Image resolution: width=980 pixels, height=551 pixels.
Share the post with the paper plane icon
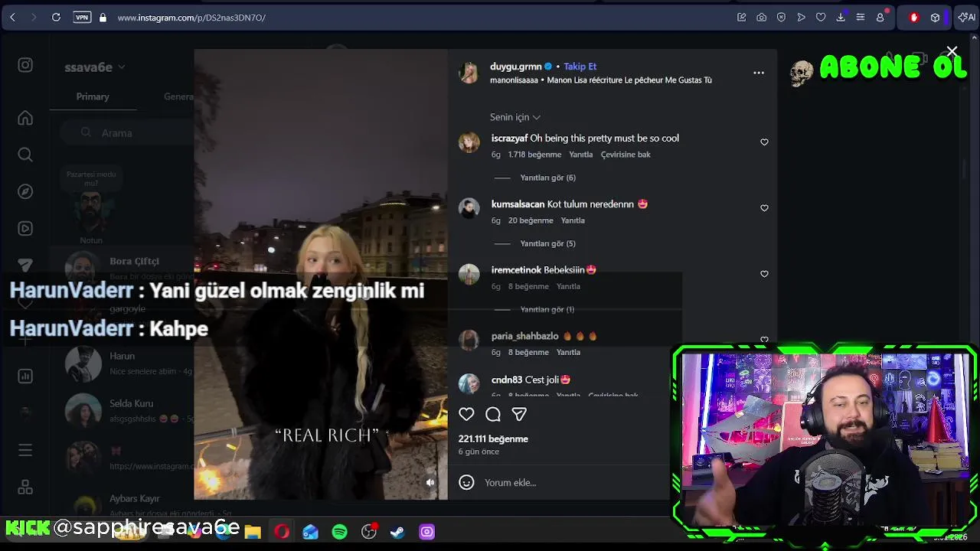click(x=519, y=414)
